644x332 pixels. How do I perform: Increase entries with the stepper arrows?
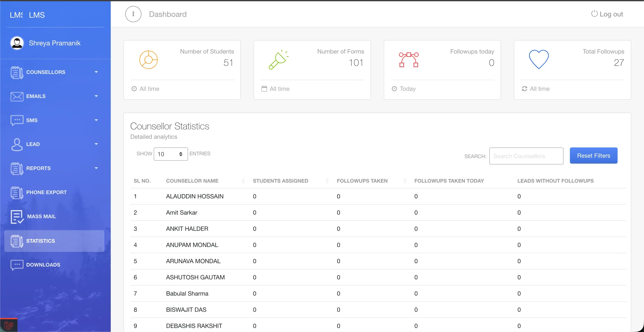[181, 153]
